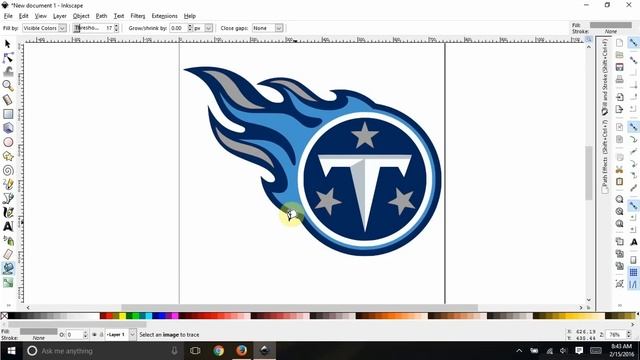Select the Eraser tool
Image resolution: width=640 pixels, height=360 pixels.
[x=8, y=254]
